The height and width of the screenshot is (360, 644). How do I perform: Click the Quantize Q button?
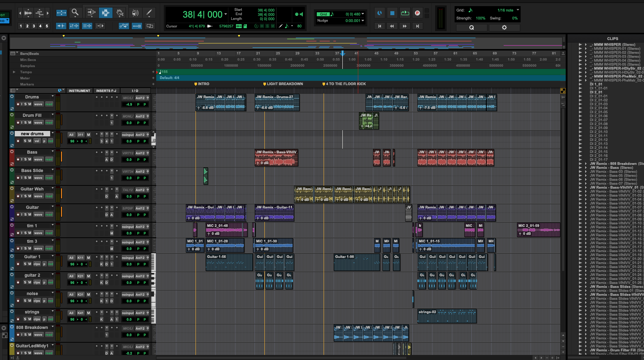coord(472,27)
